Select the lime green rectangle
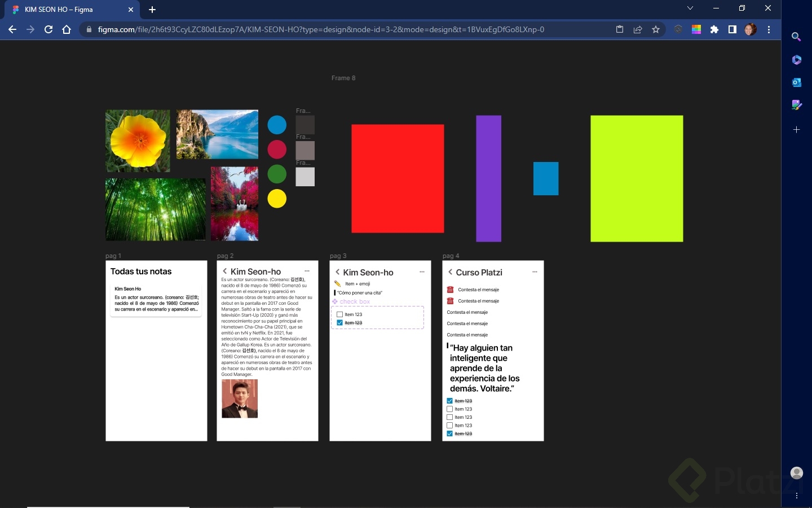The image size is (812, 508). (637, 178)
